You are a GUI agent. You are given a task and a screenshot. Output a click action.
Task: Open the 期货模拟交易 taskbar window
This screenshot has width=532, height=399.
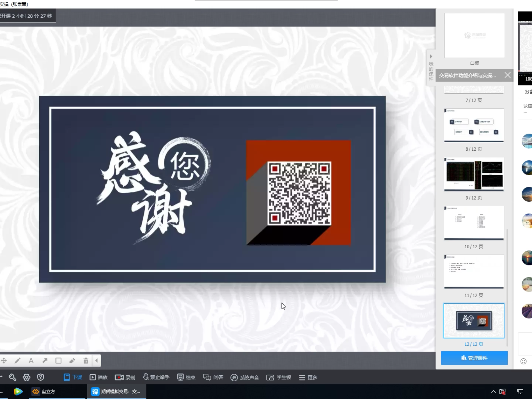pyautogui.click(x=116, y=391)
